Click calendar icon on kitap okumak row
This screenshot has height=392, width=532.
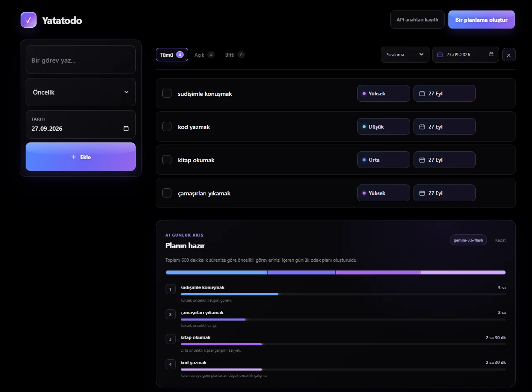point(422,160)
